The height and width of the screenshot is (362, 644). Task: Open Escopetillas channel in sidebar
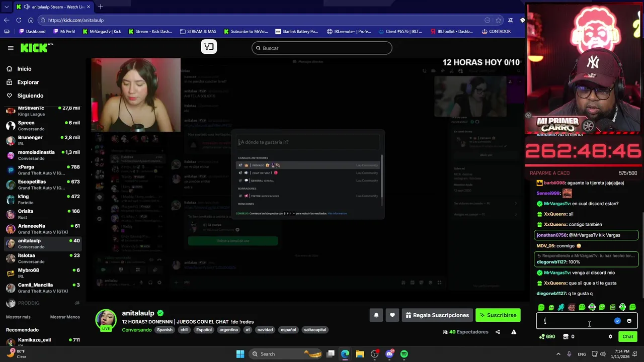tap(43, 185)
